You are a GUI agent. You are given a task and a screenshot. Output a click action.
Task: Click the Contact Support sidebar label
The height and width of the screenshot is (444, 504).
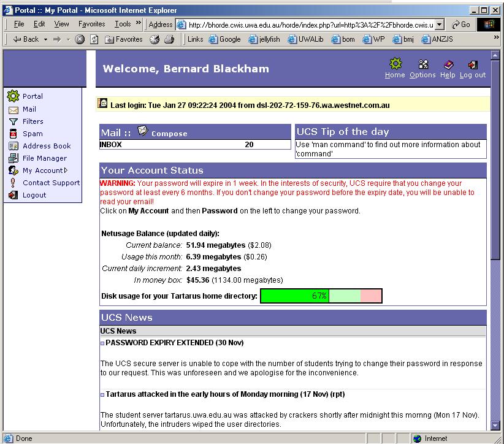pyautogui.click(x=51, y=183)
